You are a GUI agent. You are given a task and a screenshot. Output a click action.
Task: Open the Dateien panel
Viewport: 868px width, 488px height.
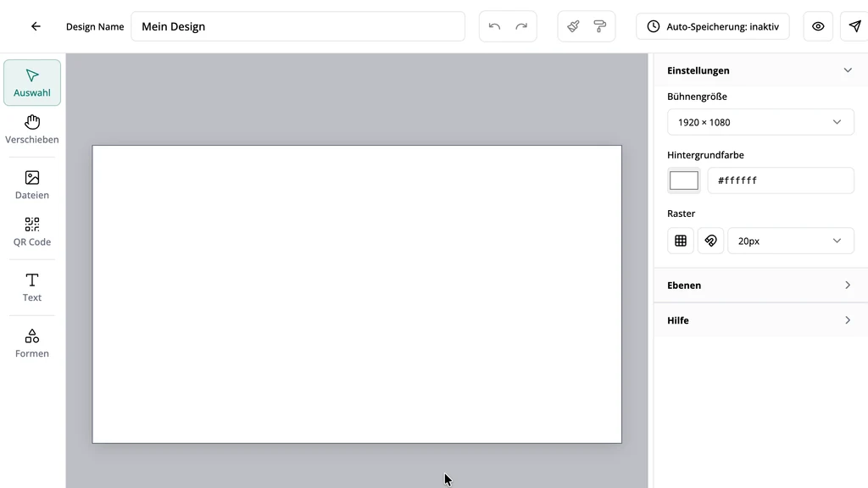[32, 185]
